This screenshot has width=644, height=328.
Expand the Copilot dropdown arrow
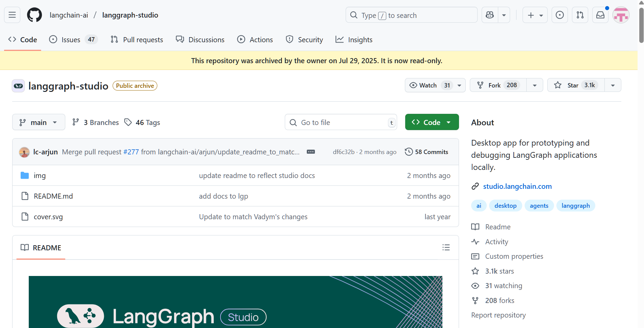coord(504,15)
